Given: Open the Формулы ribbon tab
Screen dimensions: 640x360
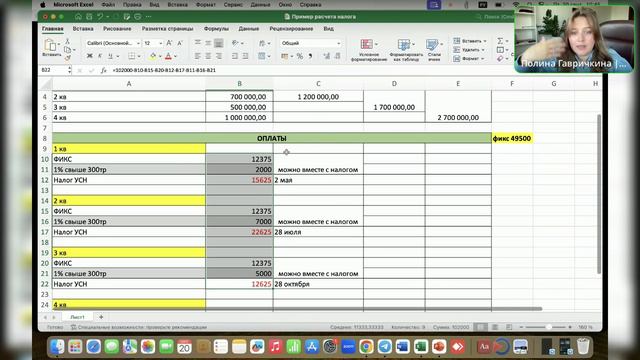Looking at the screenshot, I should click(216, 29).
